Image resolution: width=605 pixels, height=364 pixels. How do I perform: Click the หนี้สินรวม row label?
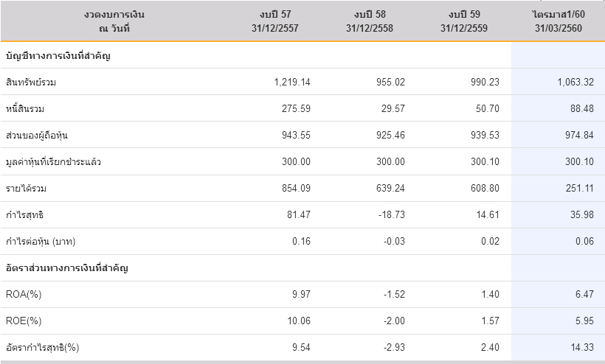(x=26, y=108)
